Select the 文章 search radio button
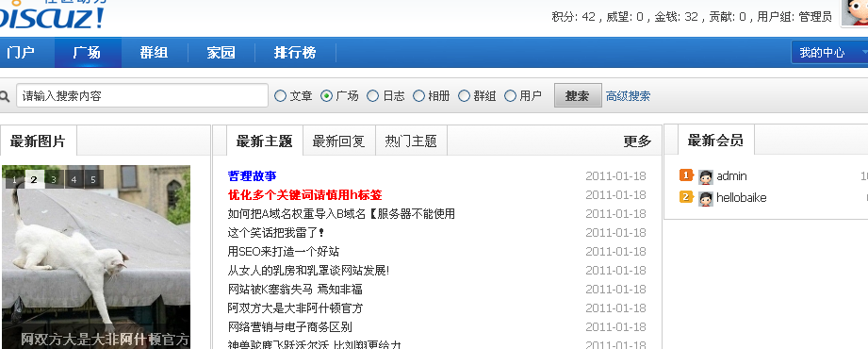Screen dimensions: 868x349 click(281, 96)
